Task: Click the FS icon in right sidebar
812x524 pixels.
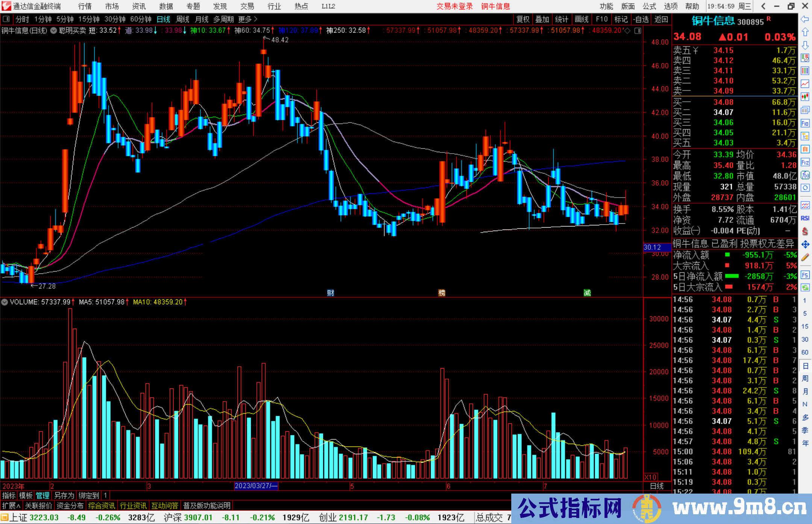Action: tap(805, 275)
